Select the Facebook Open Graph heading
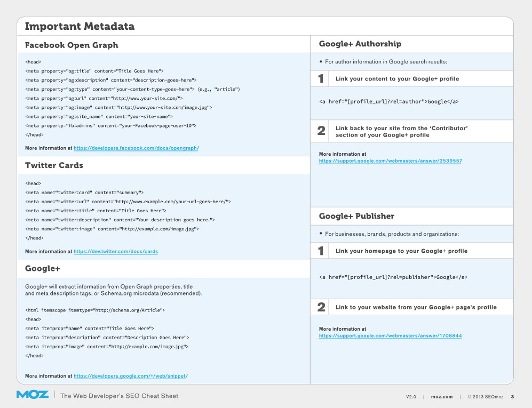 [x=72, y=45]
